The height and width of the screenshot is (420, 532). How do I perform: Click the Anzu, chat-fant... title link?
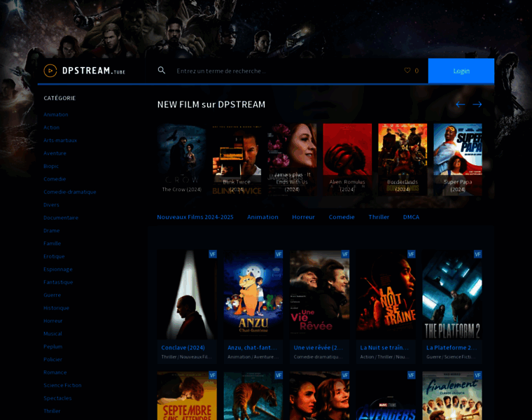252,347
